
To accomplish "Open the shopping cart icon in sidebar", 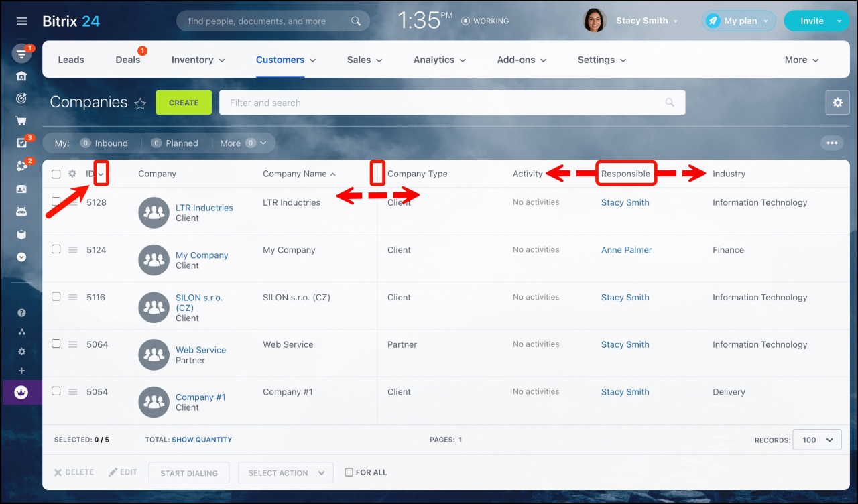I will (21, 121).
